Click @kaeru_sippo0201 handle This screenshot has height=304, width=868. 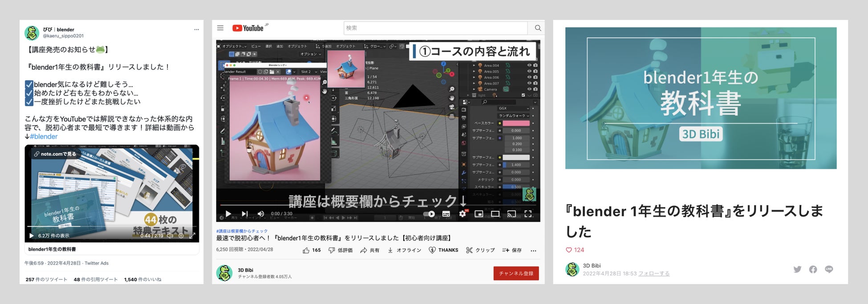point(63,36)
